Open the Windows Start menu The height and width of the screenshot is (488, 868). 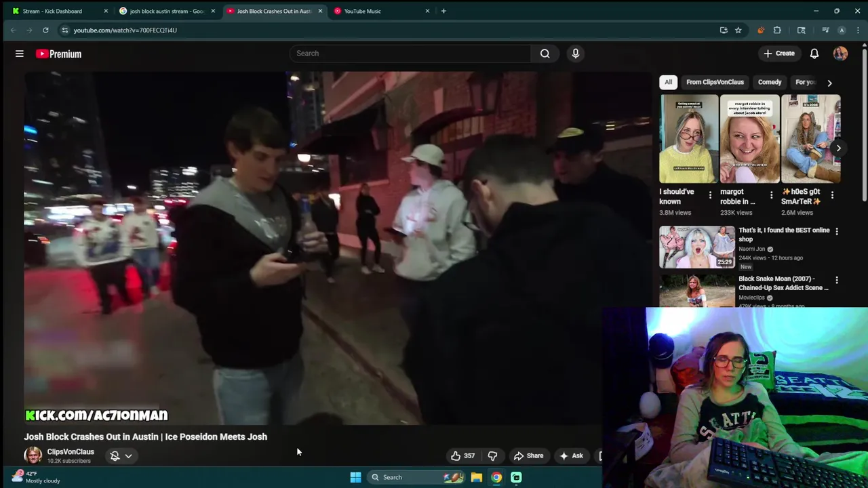355,477
